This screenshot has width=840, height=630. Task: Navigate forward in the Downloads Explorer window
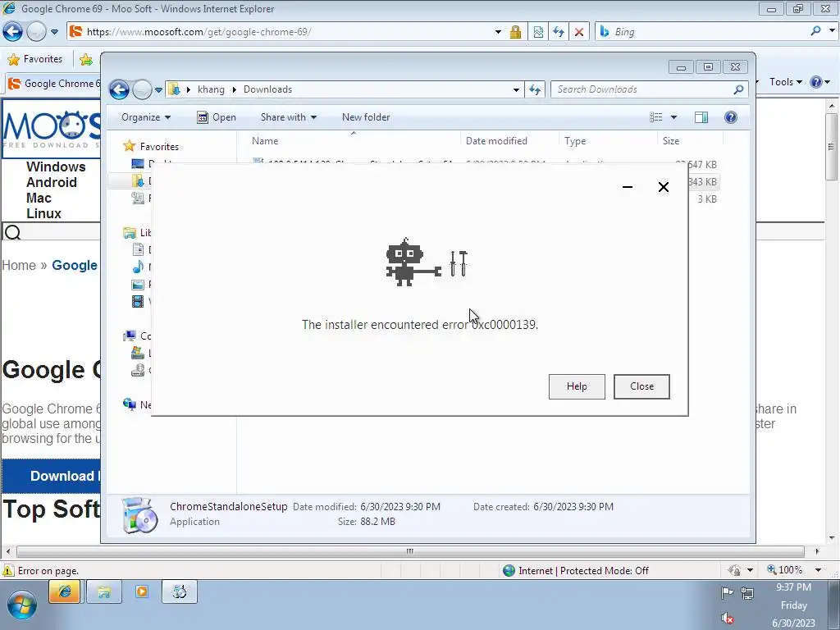point(142,89)
